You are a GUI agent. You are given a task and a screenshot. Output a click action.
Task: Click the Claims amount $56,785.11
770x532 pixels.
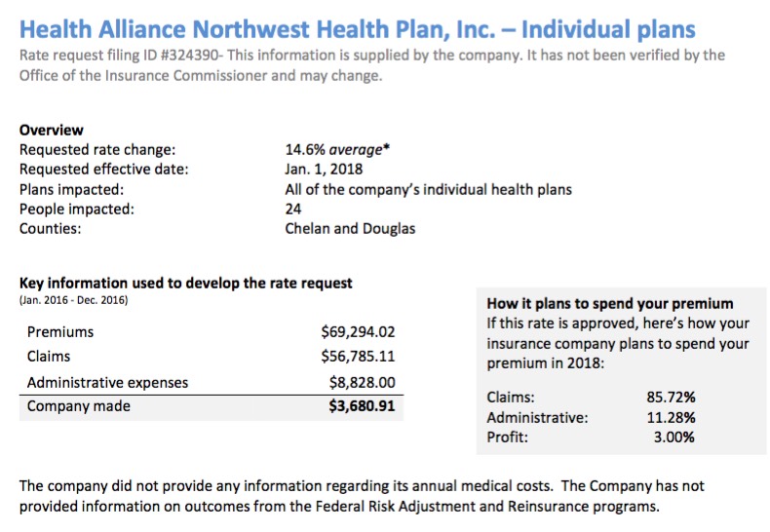[358, 357]
